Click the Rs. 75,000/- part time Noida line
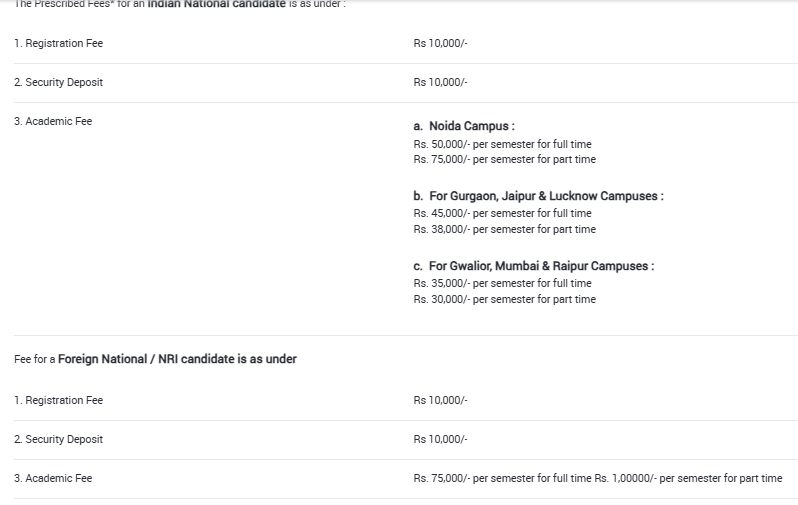The height and width of the screenshot is (505, 798). (504, 159)
